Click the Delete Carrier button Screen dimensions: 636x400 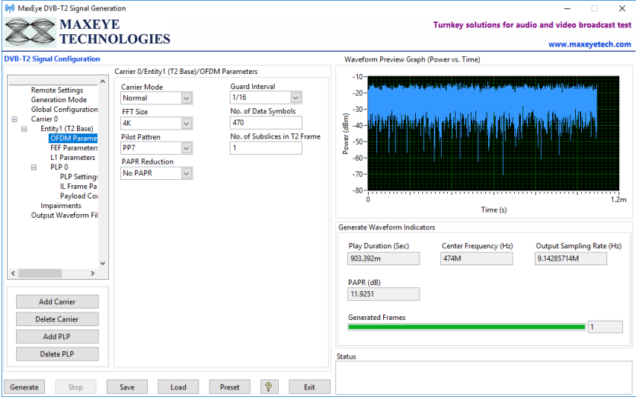coord(57,319)
